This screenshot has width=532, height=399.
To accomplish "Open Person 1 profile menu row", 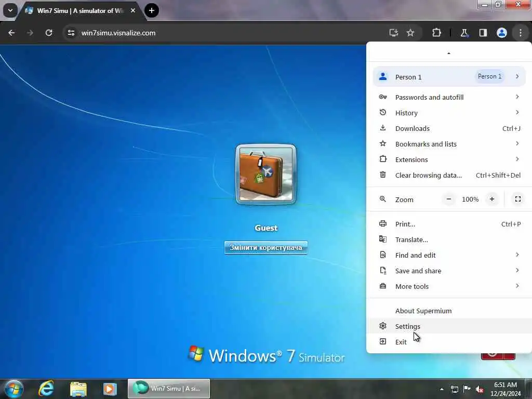I will pyautogui.click(x=449, y=77).
